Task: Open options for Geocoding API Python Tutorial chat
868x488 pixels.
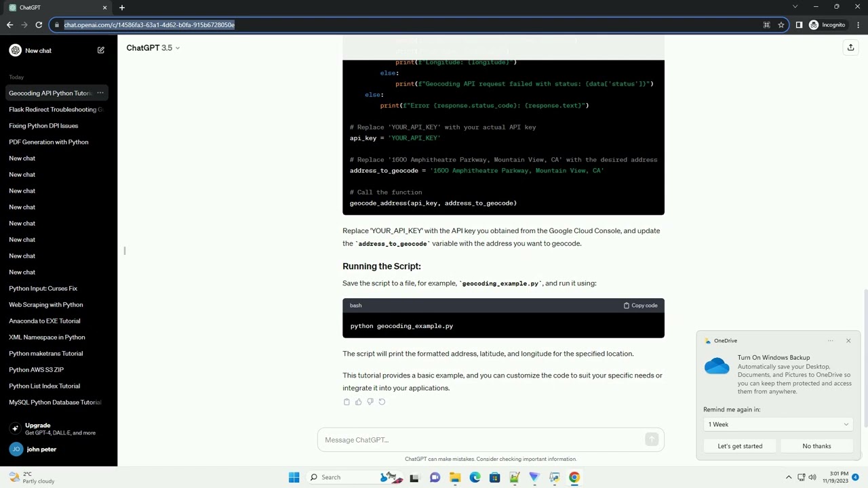Action: 100,93
